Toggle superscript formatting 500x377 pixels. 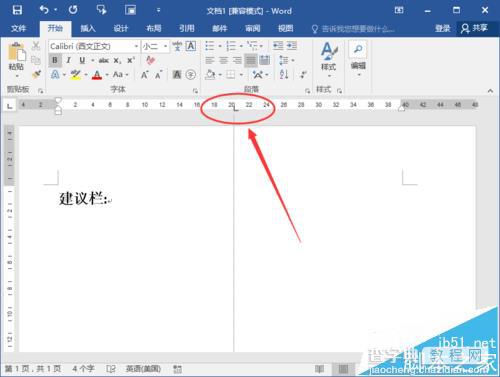point(130,60)
